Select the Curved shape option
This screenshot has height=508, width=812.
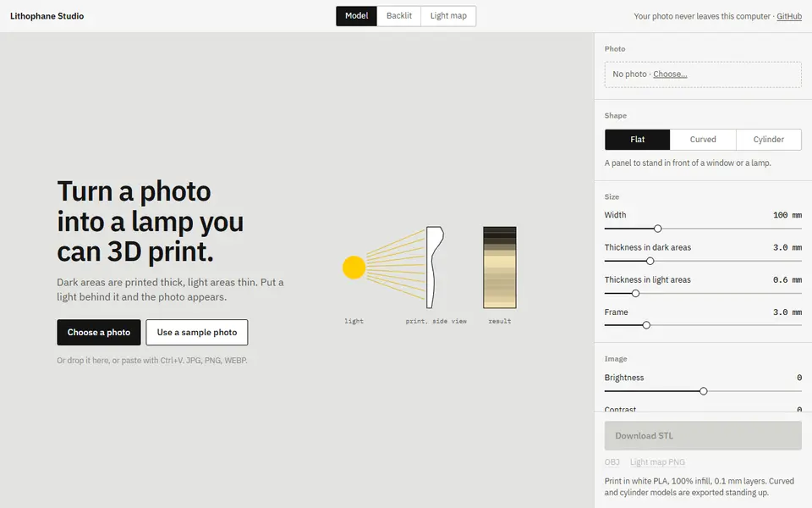pos(703,140)
